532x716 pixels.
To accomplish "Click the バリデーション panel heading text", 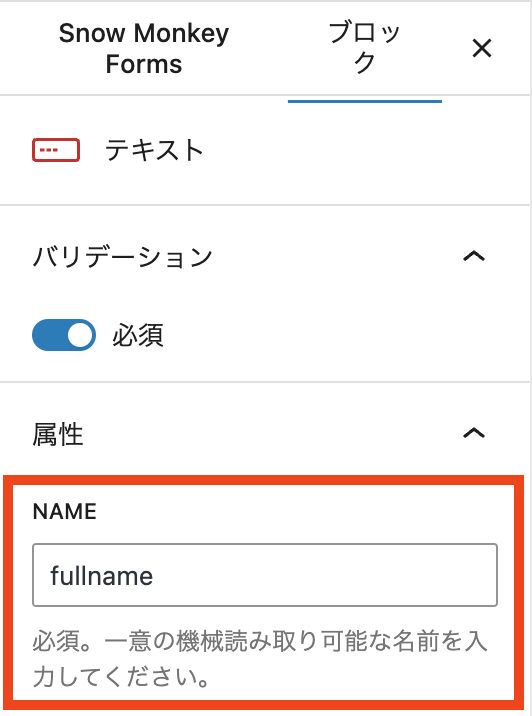I will click(122, 256).
